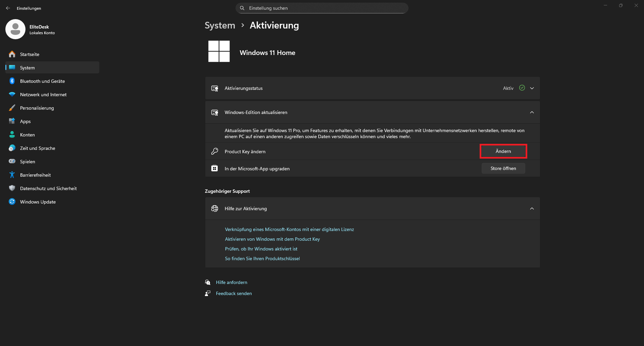Click the Datenschutz shield icon

click(x=12, y=188)
